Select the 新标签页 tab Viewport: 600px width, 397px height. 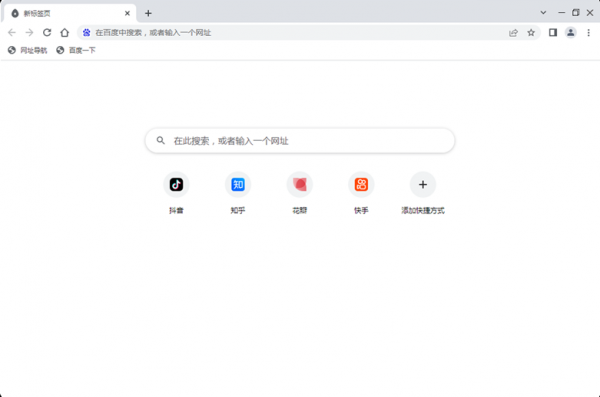69,13
